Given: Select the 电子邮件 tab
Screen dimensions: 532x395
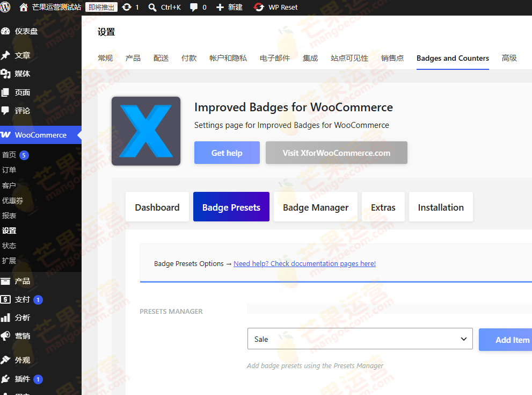Looking at the screenshot, I should click(275, 58).
